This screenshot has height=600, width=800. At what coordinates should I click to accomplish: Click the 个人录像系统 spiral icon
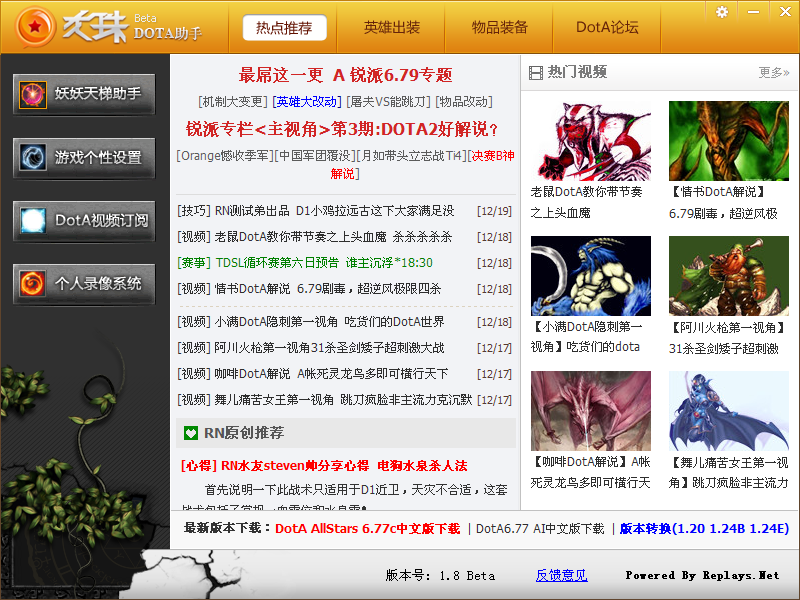(33, 284)
